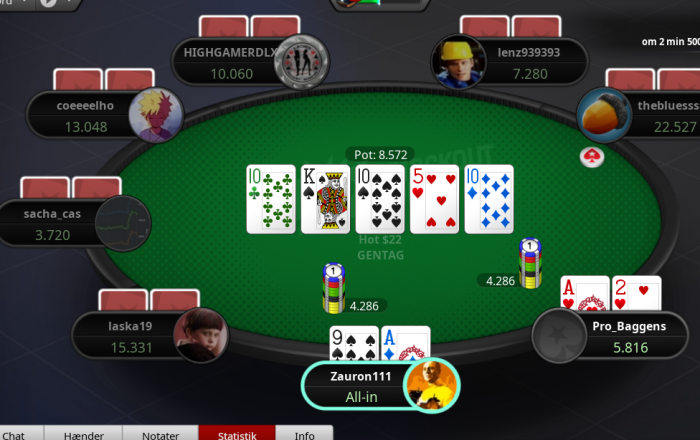
Task: Click Zauron111's chip stack bet
Action: point(334,288)
